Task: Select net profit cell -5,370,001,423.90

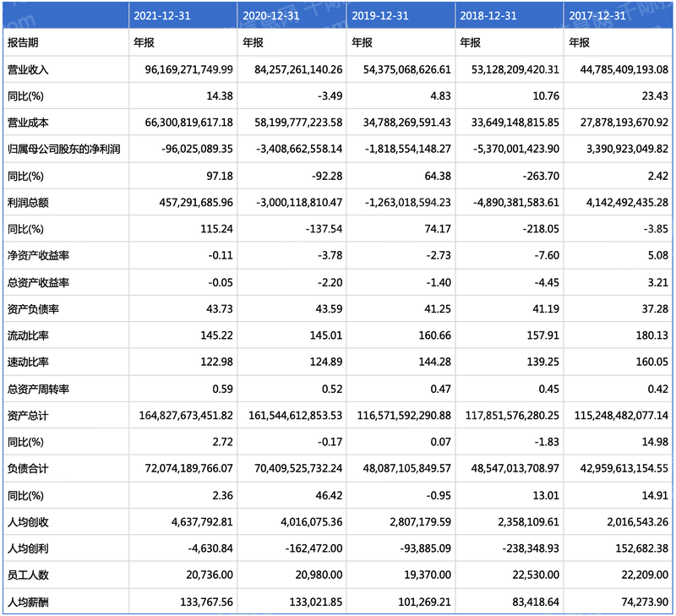Action: coord(516,150)
